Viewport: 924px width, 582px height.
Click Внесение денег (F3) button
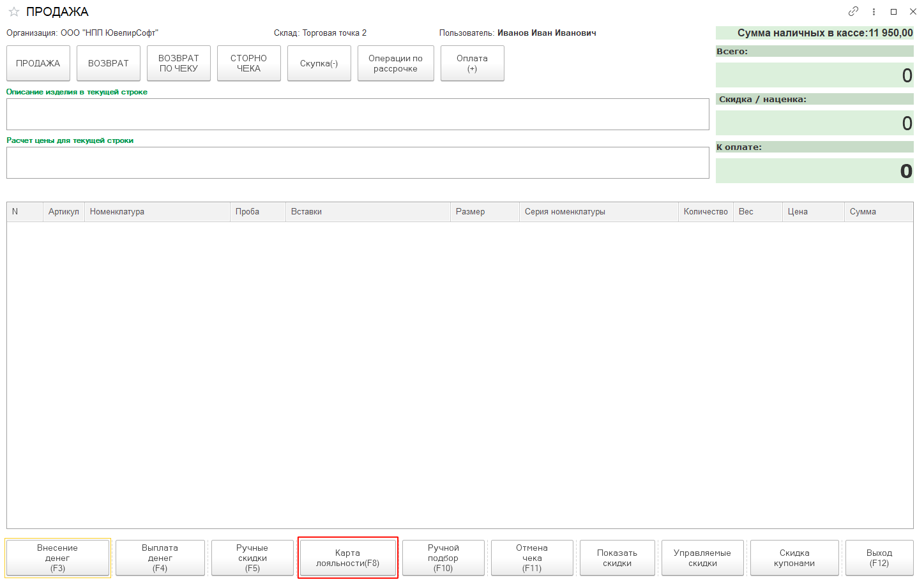[57, 558]
